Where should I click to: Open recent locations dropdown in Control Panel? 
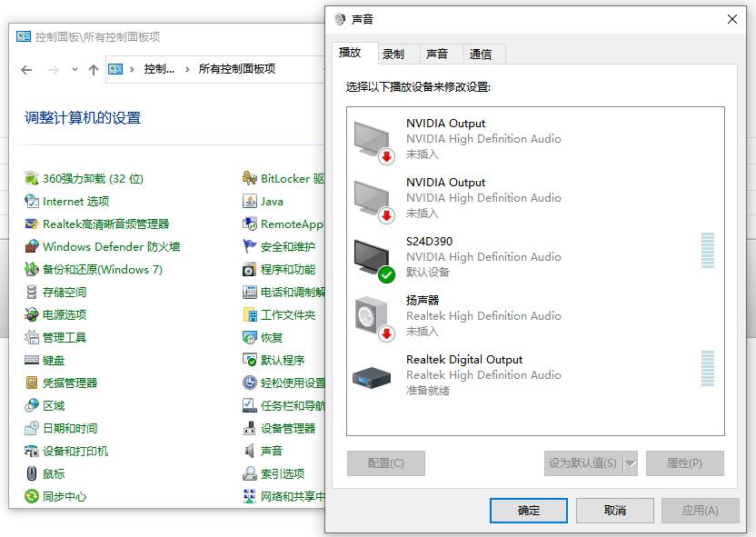coord(75,69)
